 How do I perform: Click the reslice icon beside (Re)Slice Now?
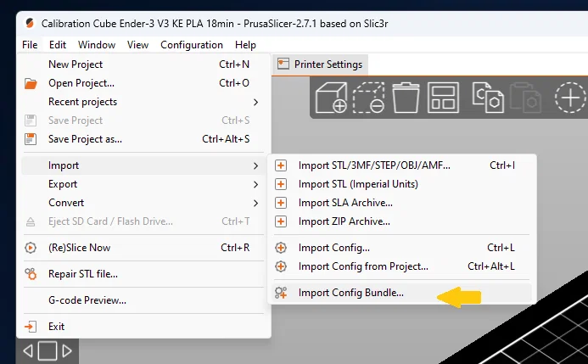[x=31, y=248]
